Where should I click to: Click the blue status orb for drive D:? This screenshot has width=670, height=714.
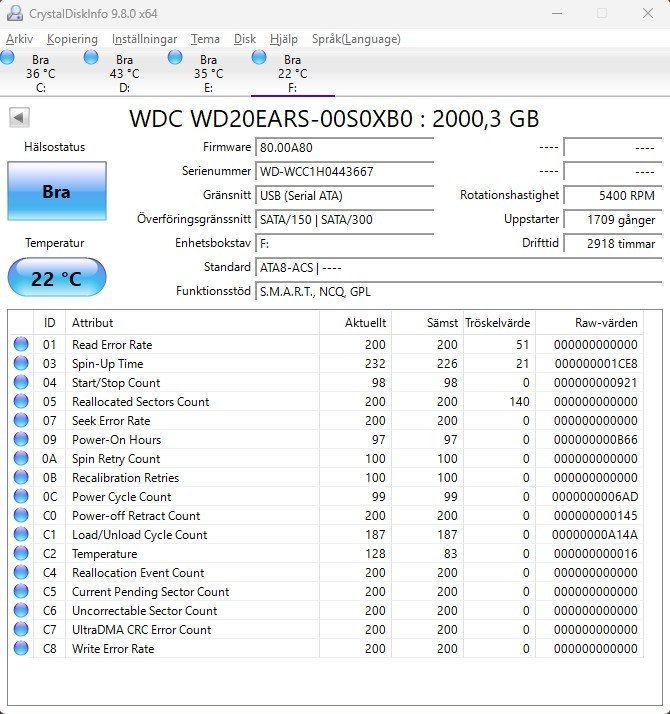tap(92, 58)
